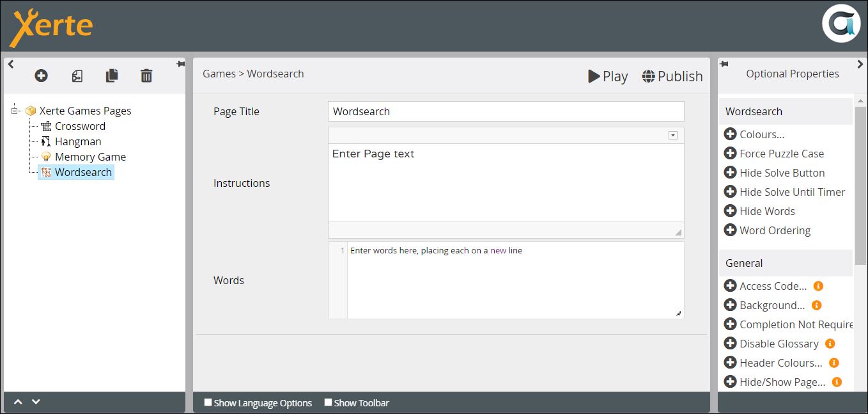Image resolution: width=868 pixels, height=414 pixels.
Task: Show info for Background property
Action: point(816,305)
